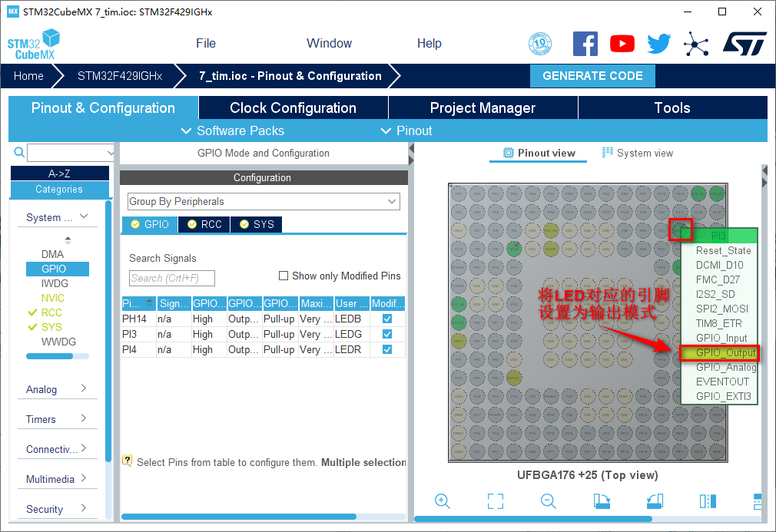Click the fit-to-screen frame icon
The height and width of the screenshot is (532, 776).
pyautogui.click(x=496, y=501)
